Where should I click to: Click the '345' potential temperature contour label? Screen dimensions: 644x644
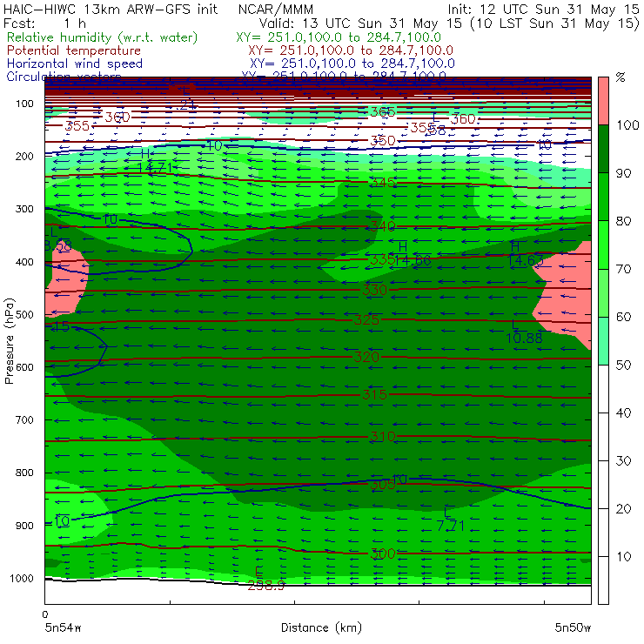click(x=383, y=183)
